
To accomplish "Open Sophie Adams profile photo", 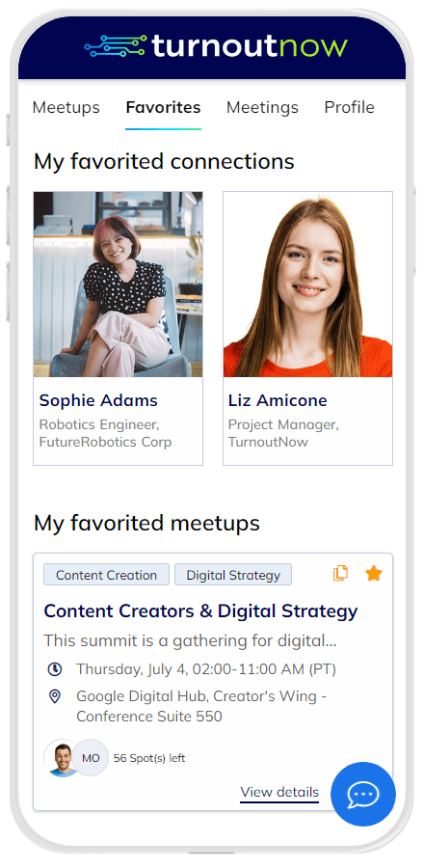I will tap(119, 285).
